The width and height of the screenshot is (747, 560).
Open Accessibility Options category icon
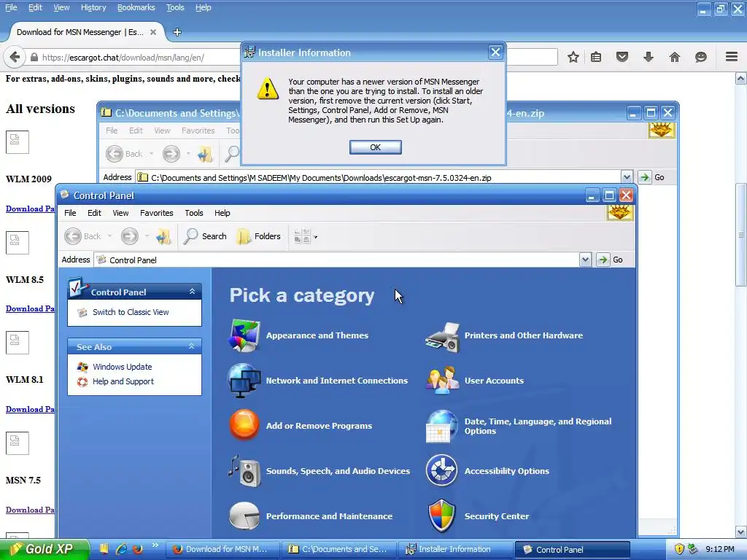[441, 470]
